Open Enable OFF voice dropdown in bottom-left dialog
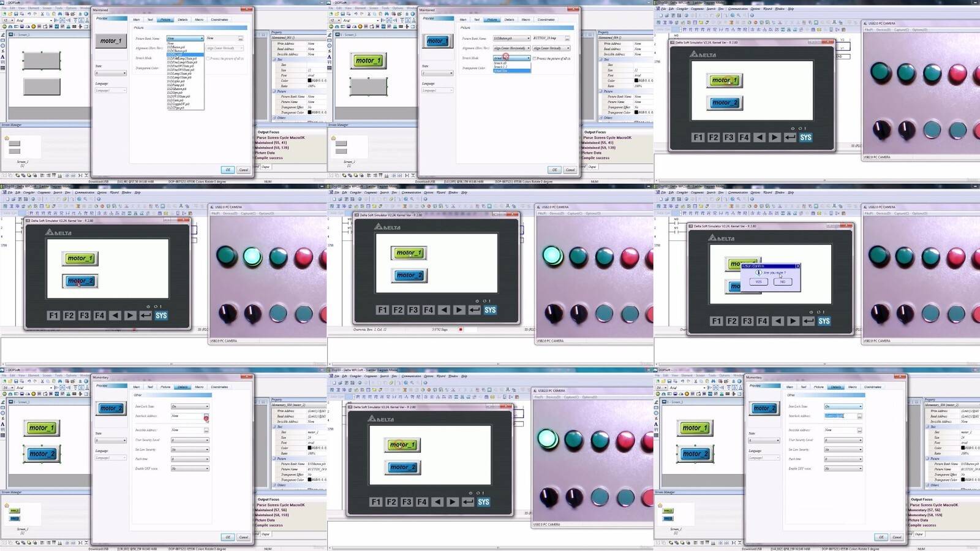 click(x=190, y=468)
